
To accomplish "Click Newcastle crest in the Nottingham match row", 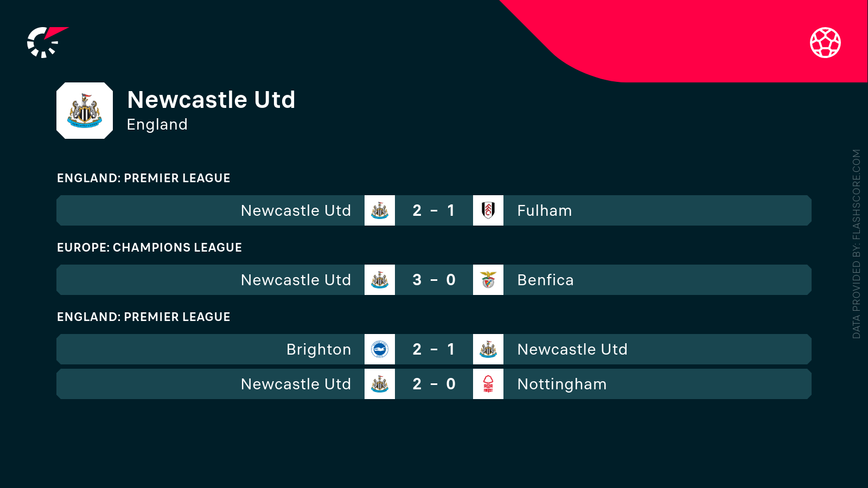I will [380, 384].
